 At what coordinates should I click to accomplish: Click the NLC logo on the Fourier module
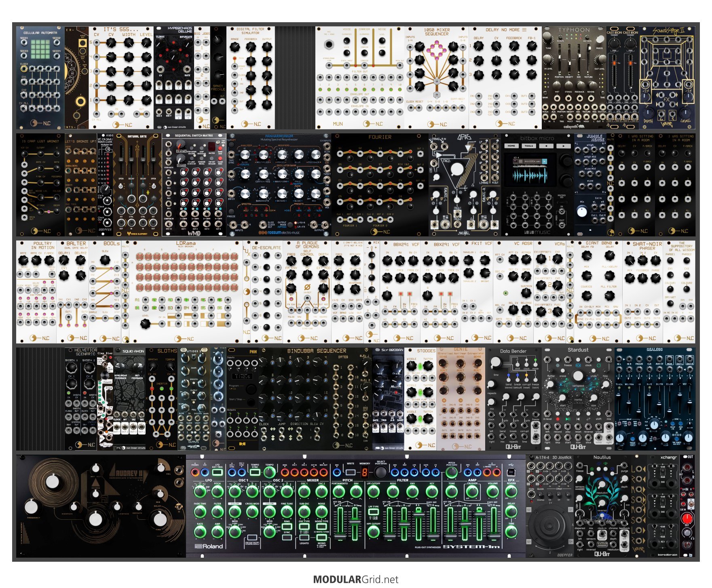pos(380,232)
